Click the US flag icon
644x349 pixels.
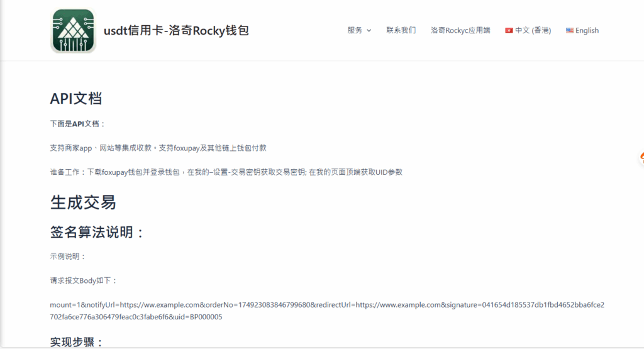tap(570, 30)
